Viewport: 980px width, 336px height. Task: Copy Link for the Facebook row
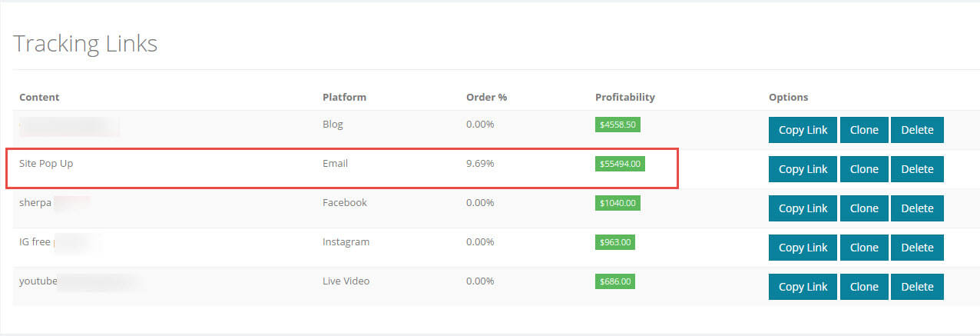point(803,208)
